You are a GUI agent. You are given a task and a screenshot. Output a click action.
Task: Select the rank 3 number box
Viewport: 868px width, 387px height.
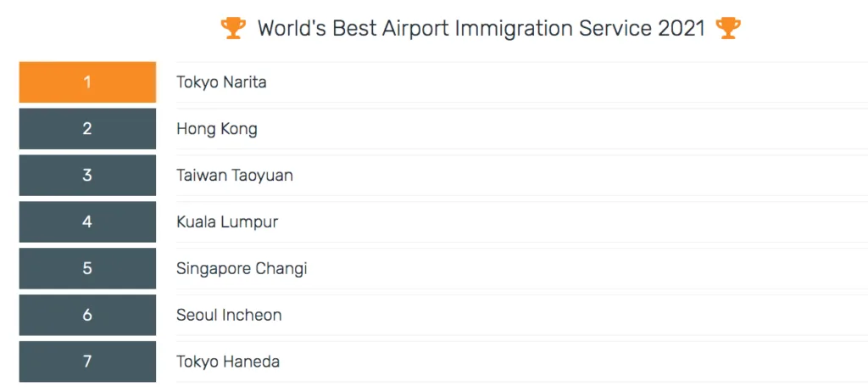pos(87,176)
